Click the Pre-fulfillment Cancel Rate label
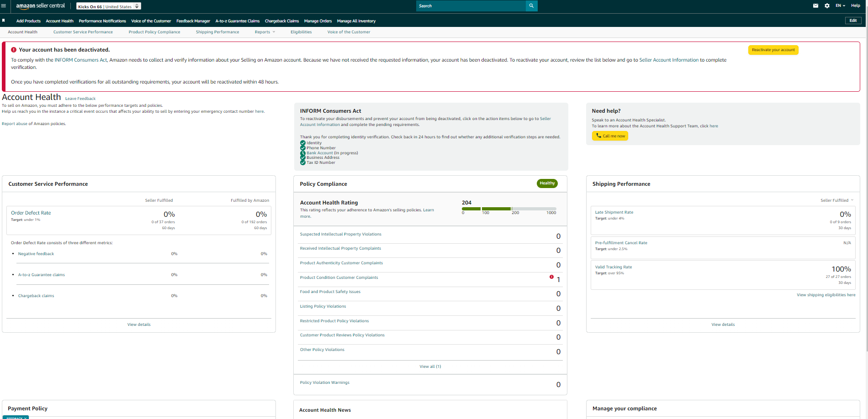868x419 pixels. tap(621, 243)
